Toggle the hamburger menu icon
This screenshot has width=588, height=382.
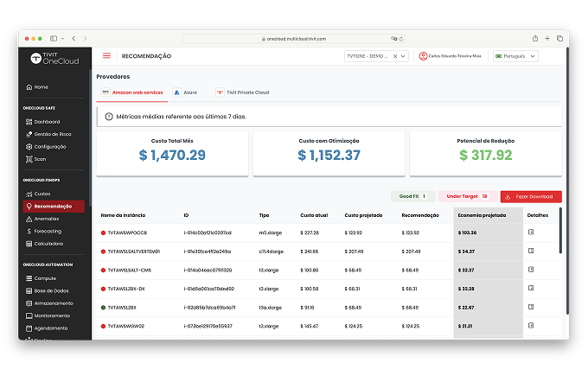click(x=106, y=56)
